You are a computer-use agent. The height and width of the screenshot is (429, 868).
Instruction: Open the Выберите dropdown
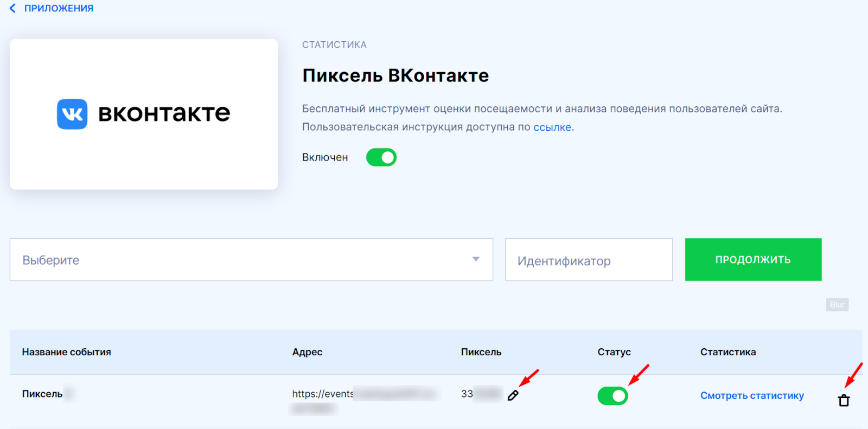(x=251, y=260)
